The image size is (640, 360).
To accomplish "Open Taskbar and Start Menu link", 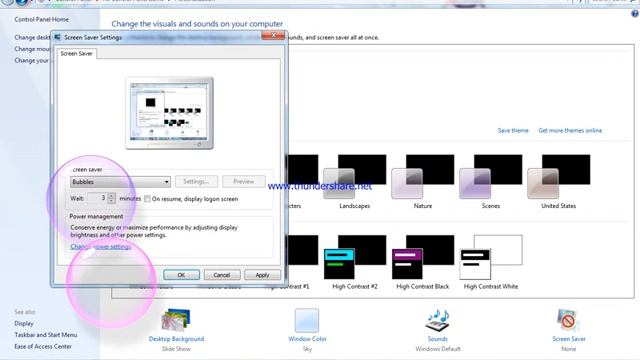I will [x=46, y=335].
